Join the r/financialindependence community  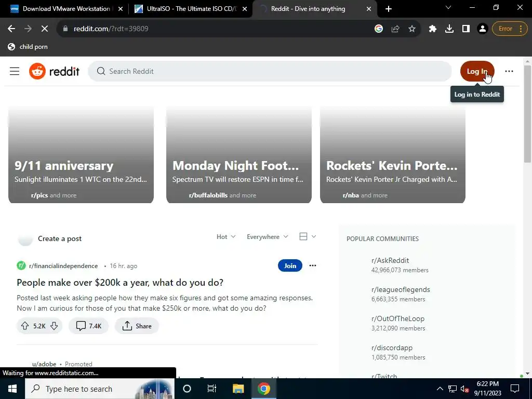tap(290, 265)
